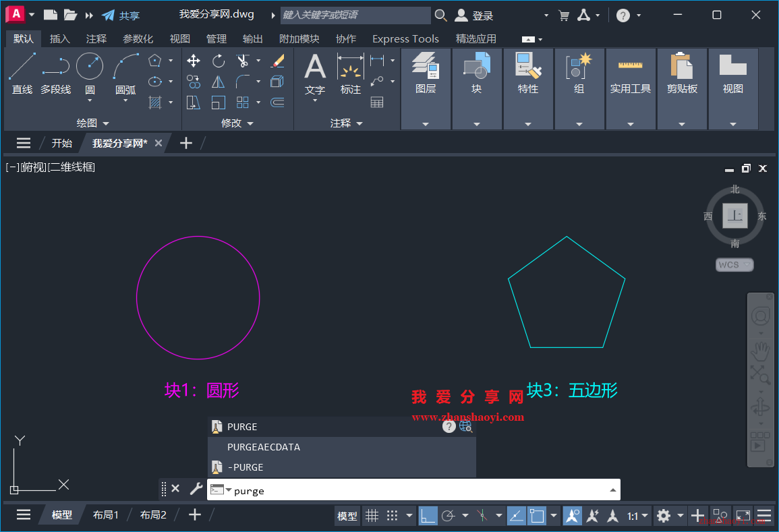The image size is (779, 532).
Task: Click the Table tool icon
Action: click(x=377, y=102)
